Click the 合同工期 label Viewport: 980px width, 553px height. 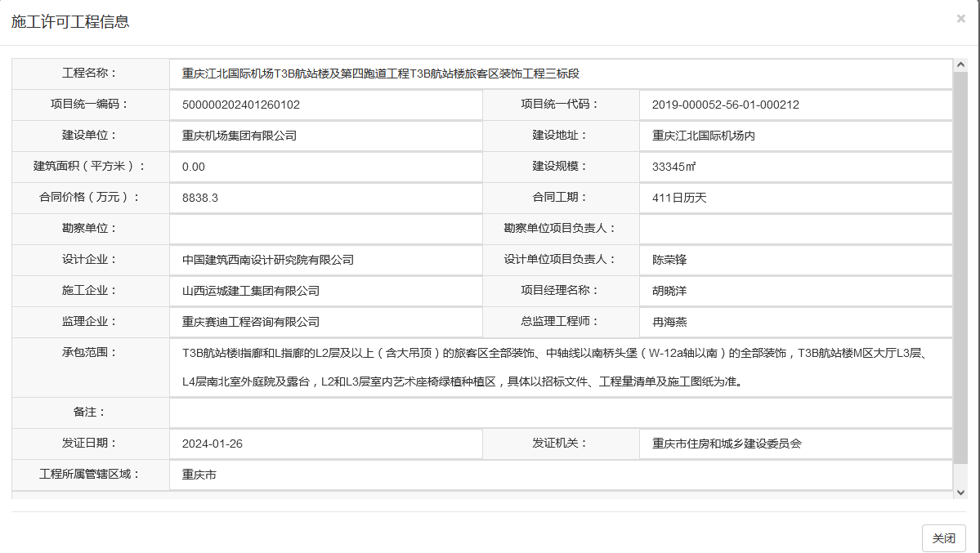pyautogui.click(x=560, y=198)
